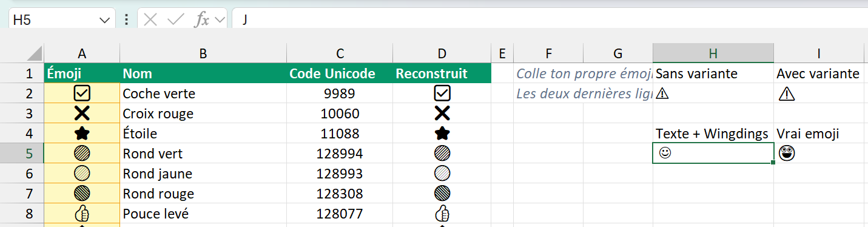Click the code value 128077
Image resolution: width=868 pixels, height=227 pixels.
tap(340, 214)
